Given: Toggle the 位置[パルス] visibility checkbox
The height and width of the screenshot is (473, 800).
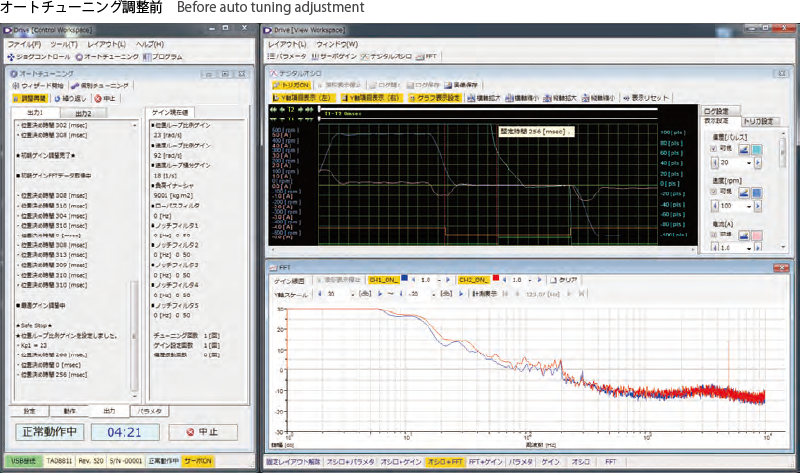Looking at the screenshot, I should pyautogui.click(x=711, y=149).
